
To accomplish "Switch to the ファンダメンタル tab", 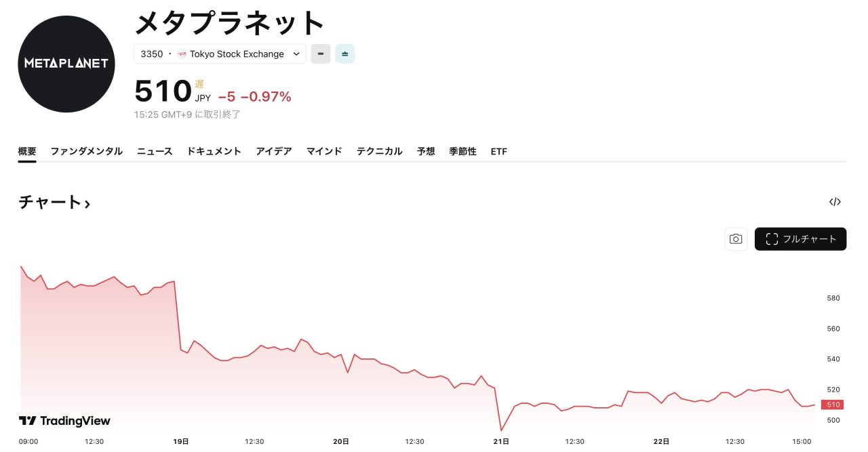I will [86, 152].
